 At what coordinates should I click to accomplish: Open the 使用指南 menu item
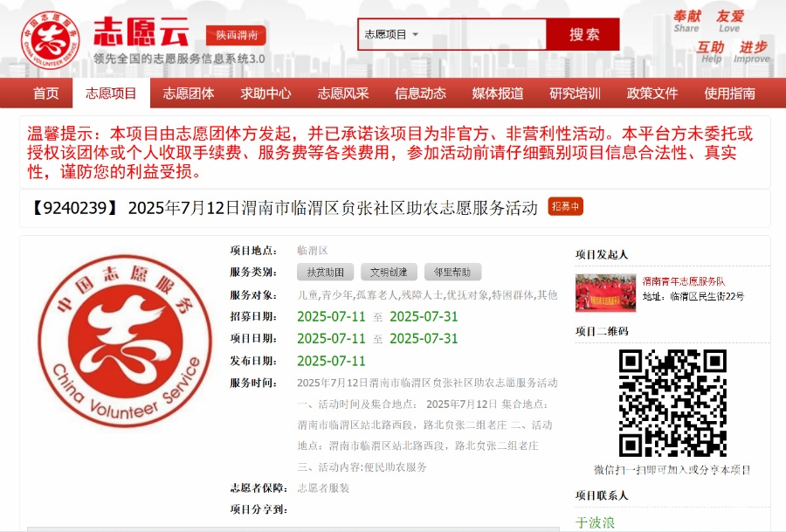click(729, 93)
